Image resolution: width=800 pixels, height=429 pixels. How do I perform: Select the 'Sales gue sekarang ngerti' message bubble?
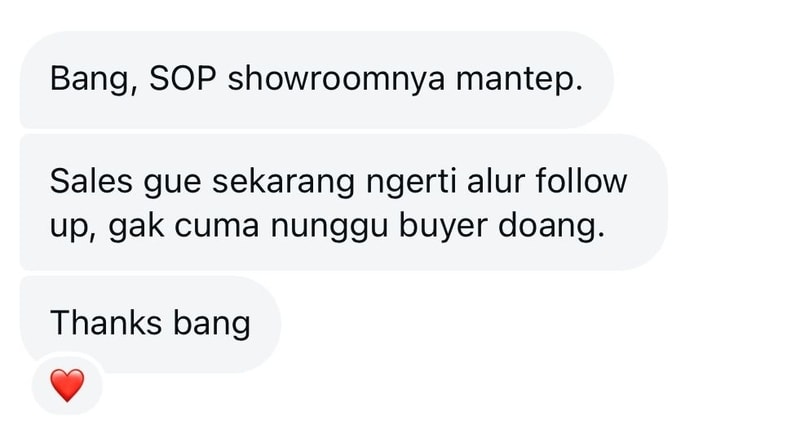click(343, 203)
